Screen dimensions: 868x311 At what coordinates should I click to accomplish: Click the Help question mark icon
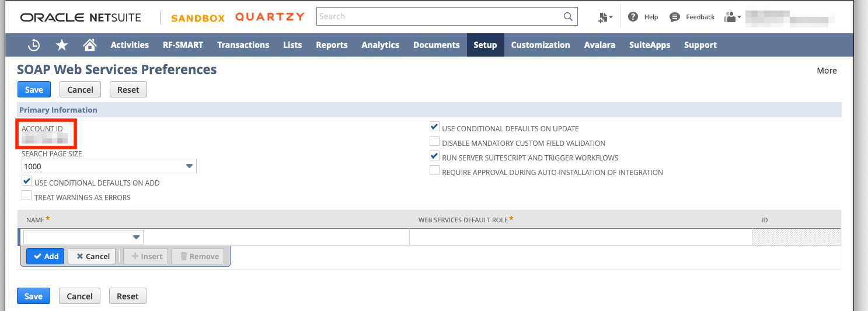633,17
